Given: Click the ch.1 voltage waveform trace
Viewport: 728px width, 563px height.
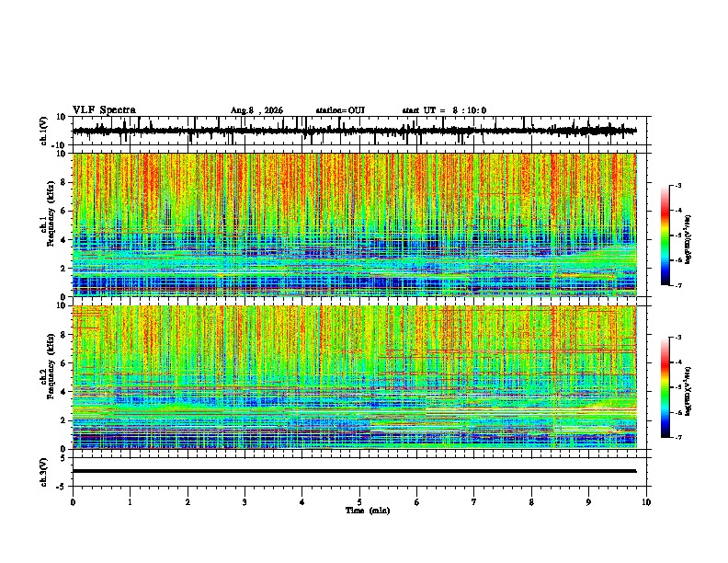Looking at the screenshot, I should 354,131.
